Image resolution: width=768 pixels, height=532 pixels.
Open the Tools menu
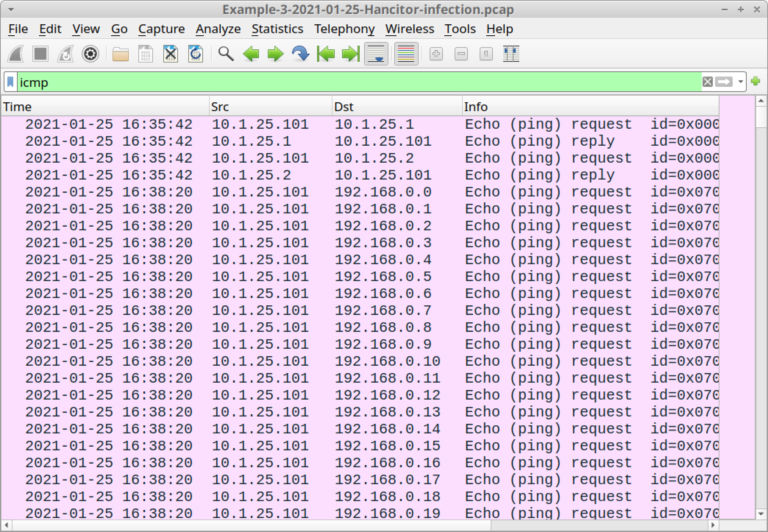(x=460, y=29)
